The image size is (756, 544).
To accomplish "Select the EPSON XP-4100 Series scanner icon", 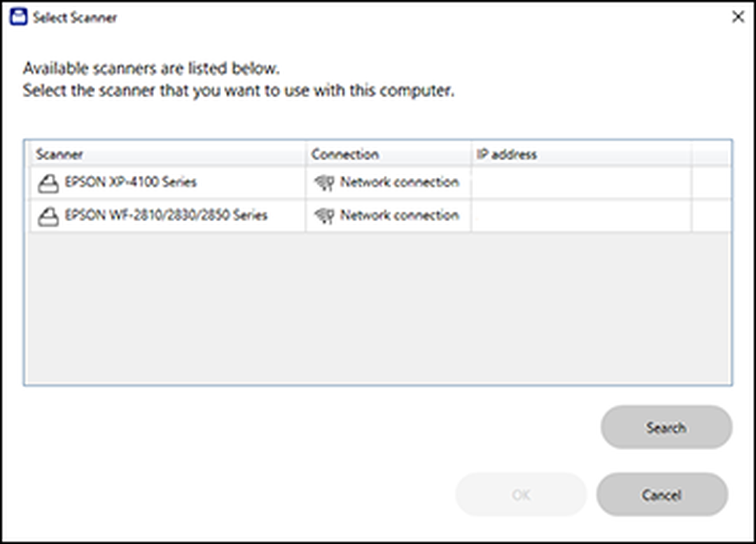I will pos(48,183).
